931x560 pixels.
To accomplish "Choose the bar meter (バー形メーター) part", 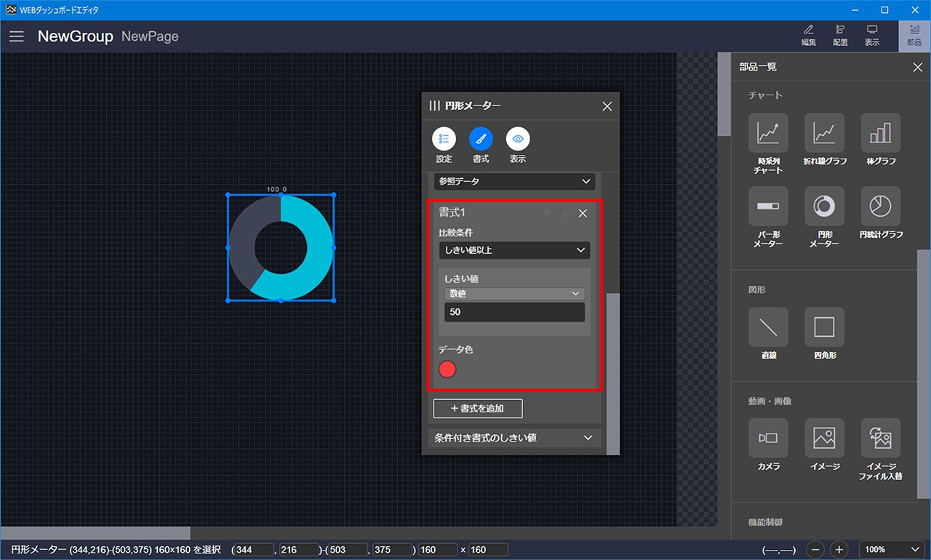I will pos(768,207).
